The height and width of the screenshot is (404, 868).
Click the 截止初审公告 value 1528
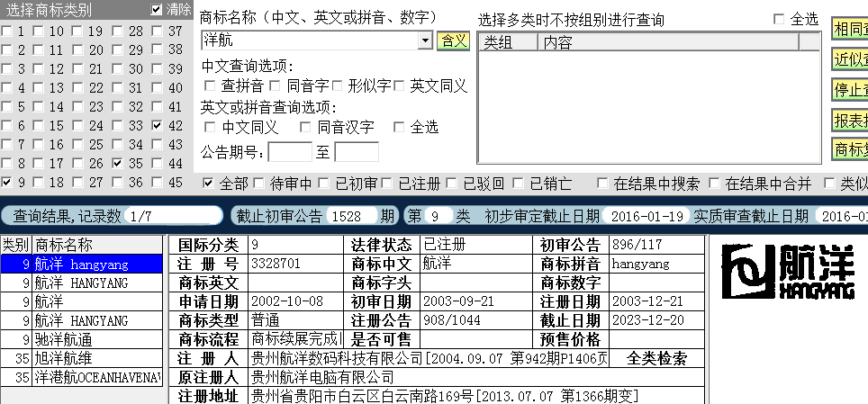point(352,216)
